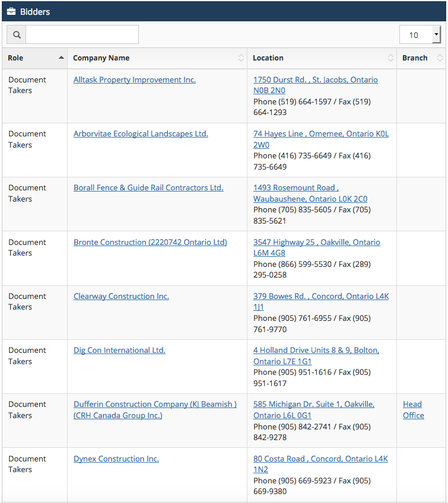Open Dig Con International Ltd. link
448x503 pixels.
click(x=119, y=351)
